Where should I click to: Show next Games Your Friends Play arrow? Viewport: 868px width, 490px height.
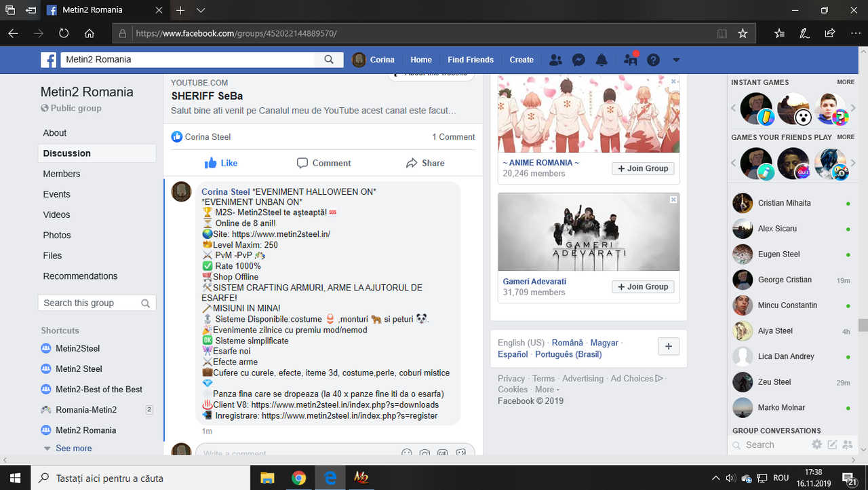pos(854,163)
